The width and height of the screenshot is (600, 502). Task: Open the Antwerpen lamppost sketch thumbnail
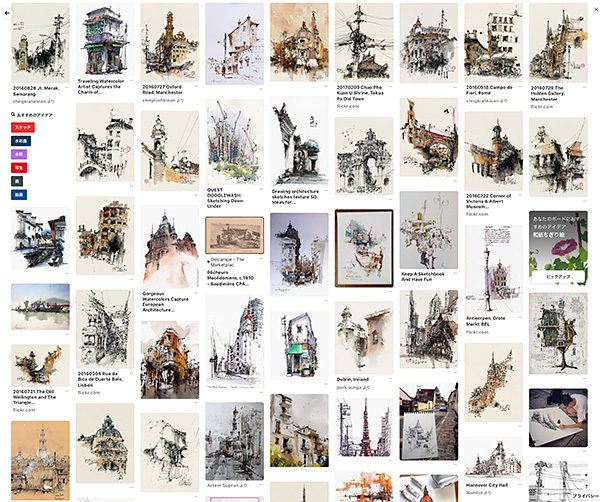coord(494,269)
